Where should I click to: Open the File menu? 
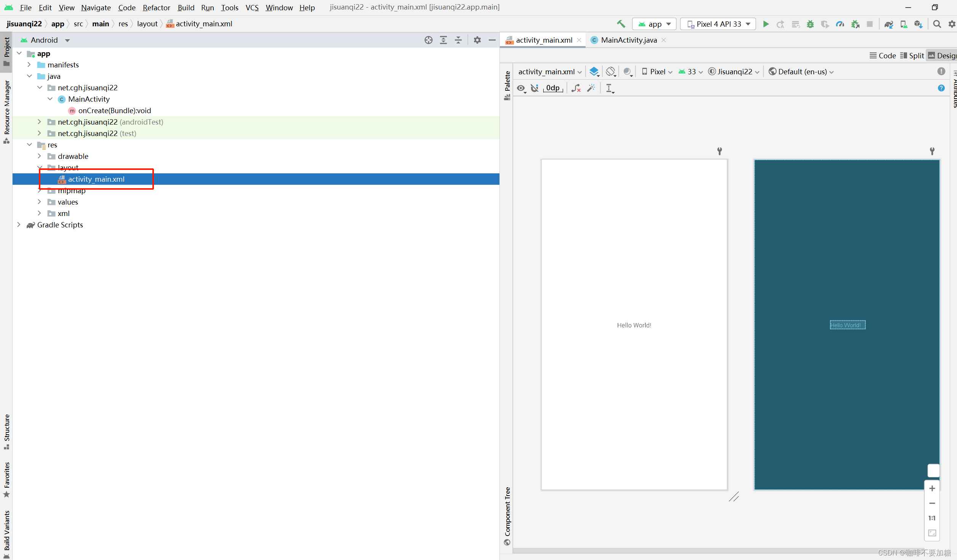tap(26, 8)
